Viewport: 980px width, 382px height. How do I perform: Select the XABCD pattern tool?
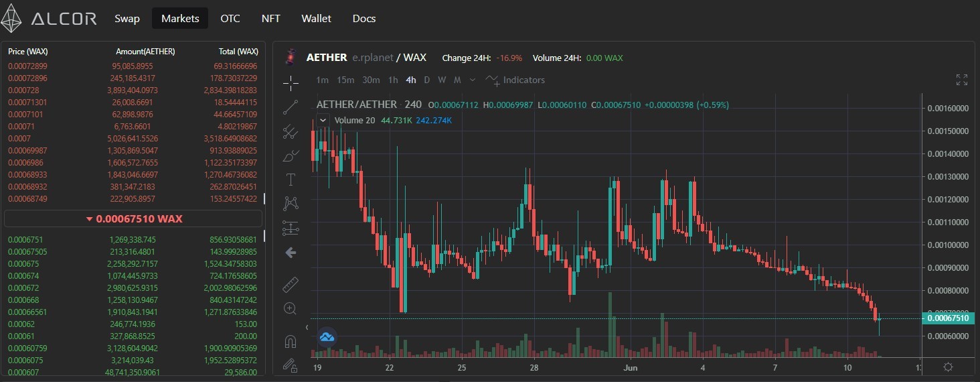pyautogui.click(x=291, y=203)
